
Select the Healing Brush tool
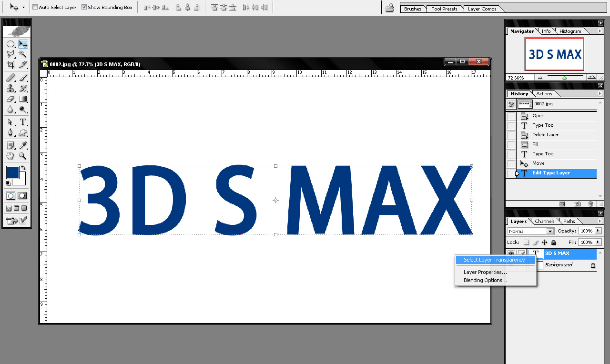click(10, 78)
